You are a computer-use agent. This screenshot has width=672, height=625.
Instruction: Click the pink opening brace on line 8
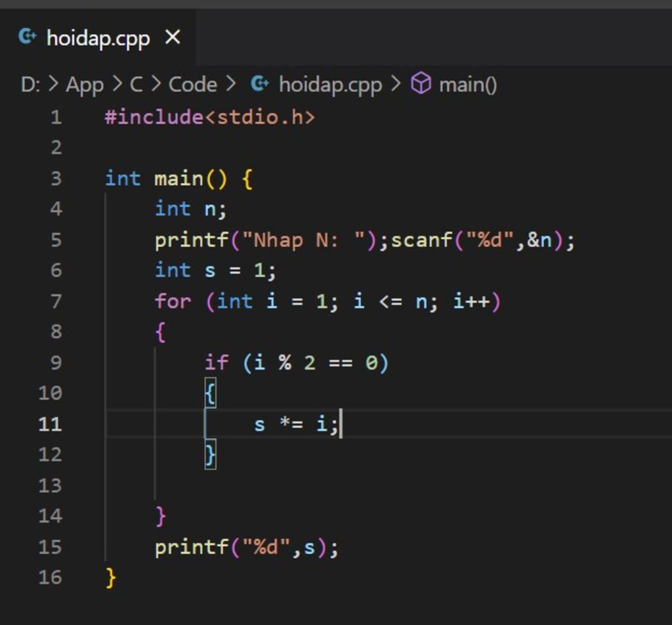pos(161,332)
